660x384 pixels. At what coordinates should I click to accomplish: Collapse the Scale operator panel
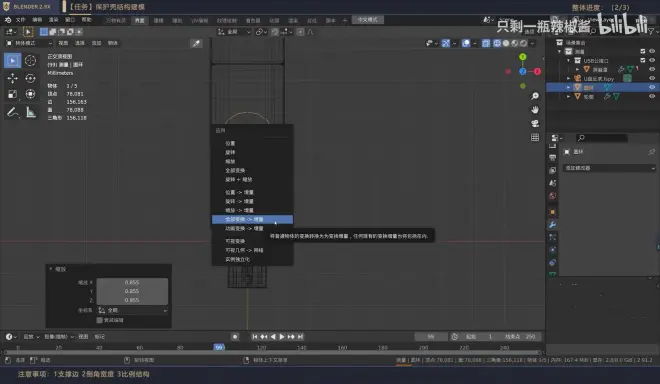click(x=51, y=269)
